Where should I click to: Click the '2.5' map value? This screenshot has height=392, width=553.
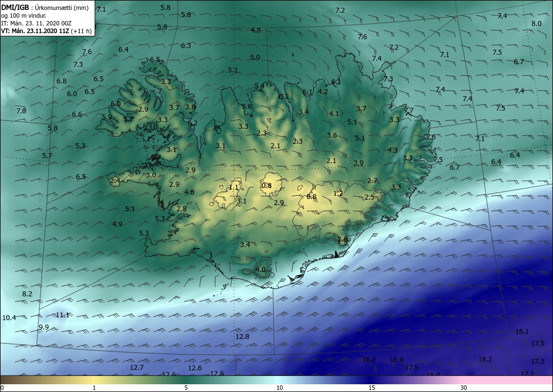[369, 197]
